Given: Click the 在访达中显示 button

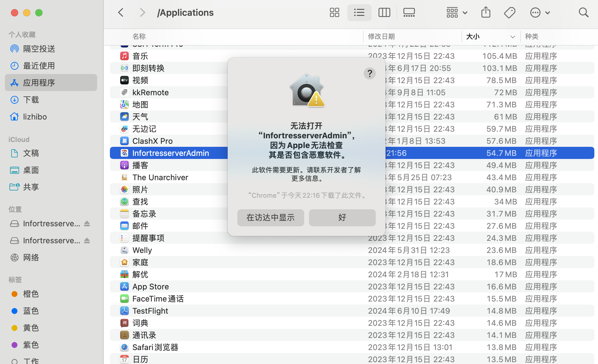Looking at the screenshot, I should click(270, 217).
